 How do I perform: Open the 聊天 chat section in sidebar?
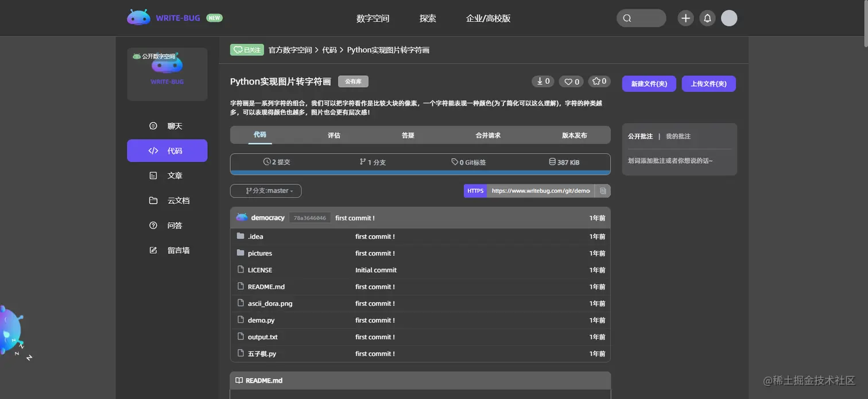coord(167,126)
